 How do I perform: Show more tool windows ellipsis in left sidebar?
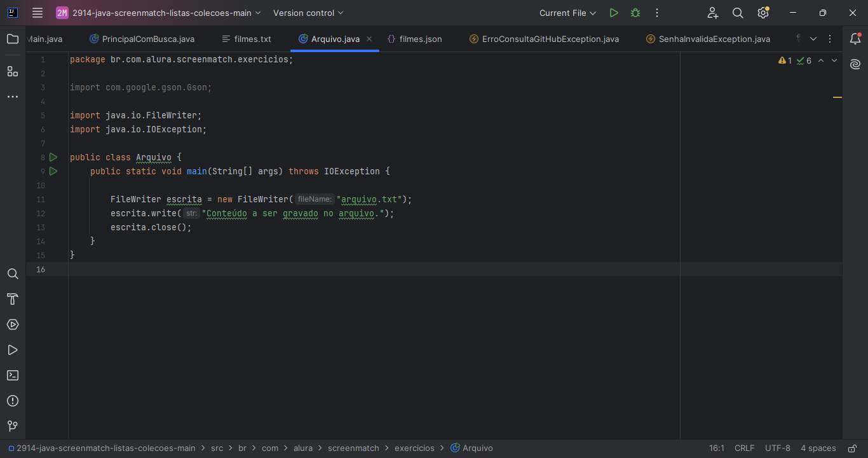13,97
